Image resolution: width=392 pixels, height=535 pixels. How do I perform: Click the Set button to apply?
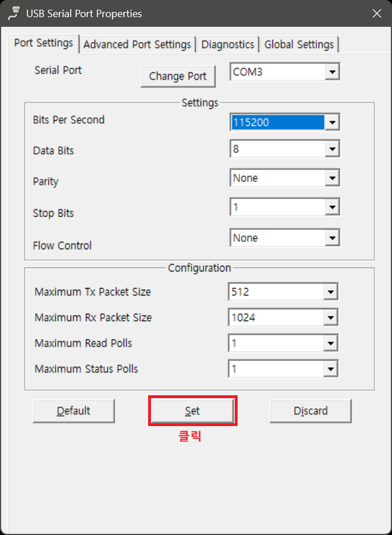tap(193, 411)
